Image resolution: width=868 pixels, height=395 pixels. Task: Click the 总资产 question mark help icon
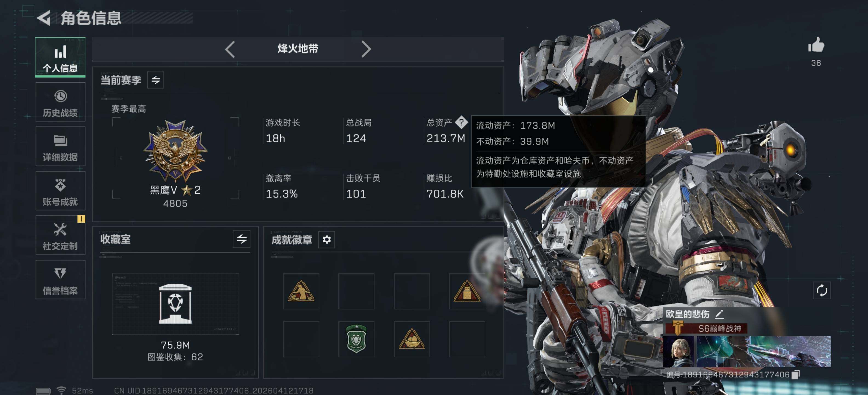coord(461,122)
